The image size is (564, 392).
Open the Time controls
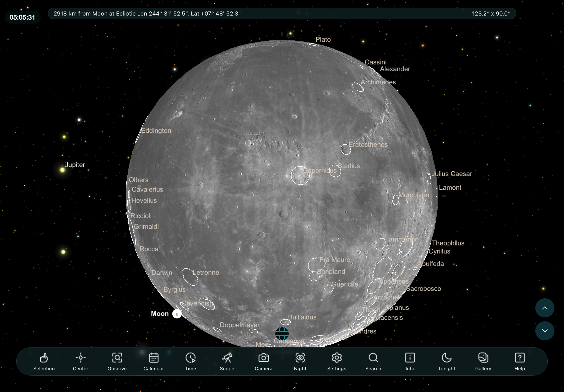pos(190,361)
